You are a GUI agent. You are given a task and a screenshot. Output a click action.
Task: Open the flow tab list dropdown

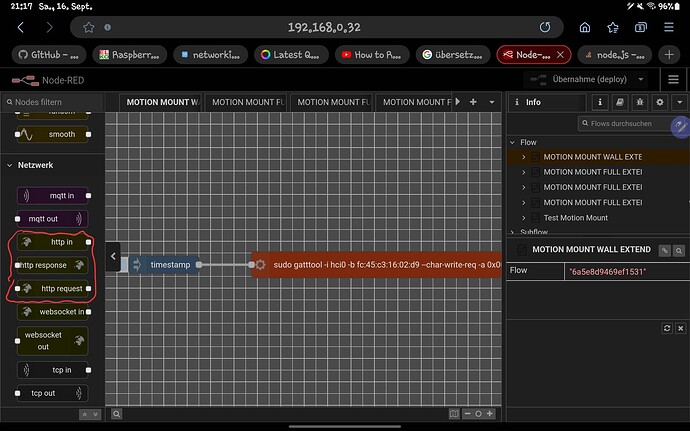492,102
